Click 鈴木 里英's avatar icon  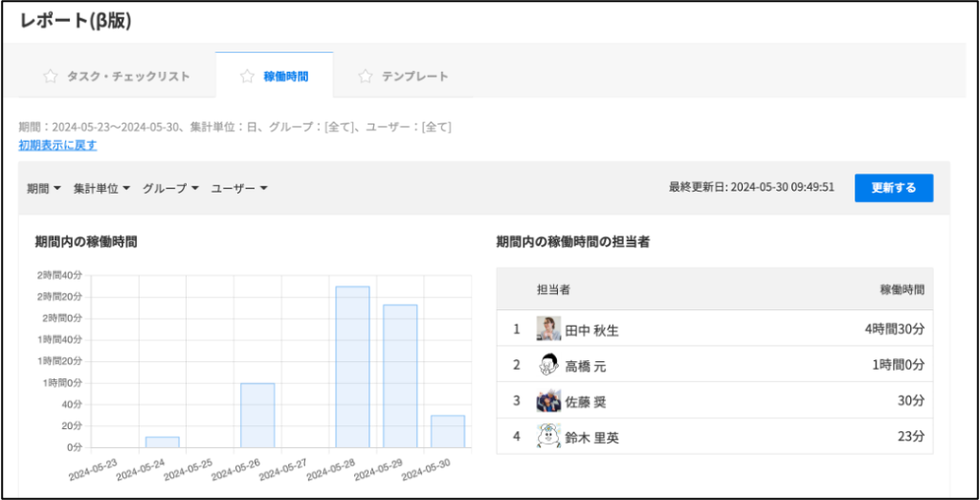coord(548,436)
